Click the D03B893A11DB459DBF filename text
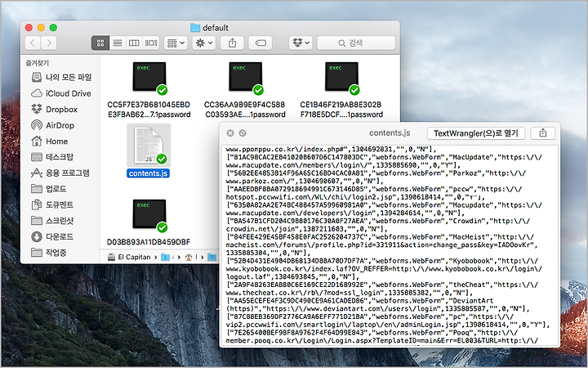Viewport: 588px width, 368px height. [x=149, y=242]
